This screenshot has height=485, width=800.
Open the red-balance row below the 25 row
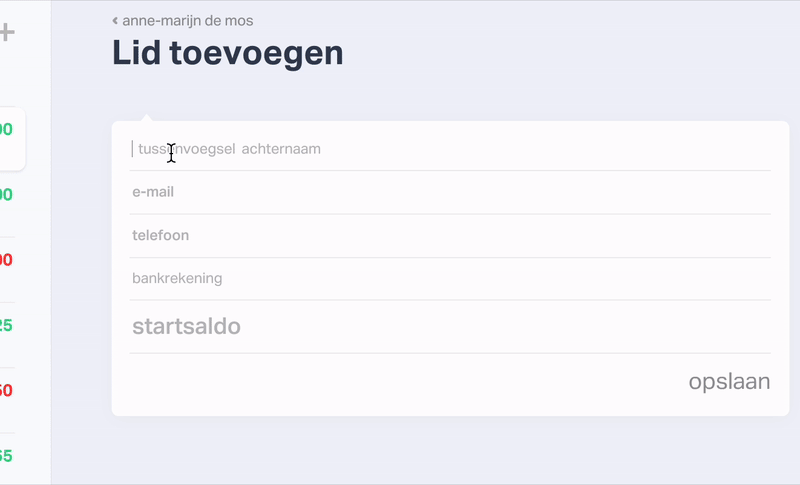10,390
